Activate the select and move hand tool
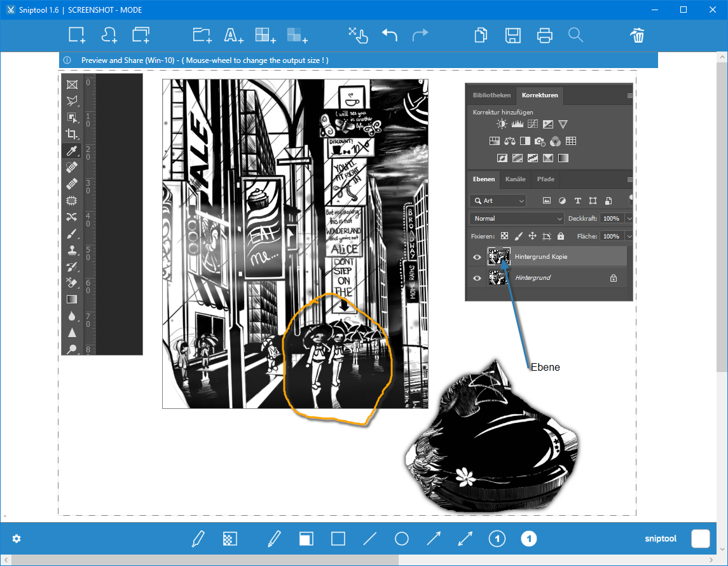Image resolution: width=728 pixels, height=566 pixels. click(359, 35)
